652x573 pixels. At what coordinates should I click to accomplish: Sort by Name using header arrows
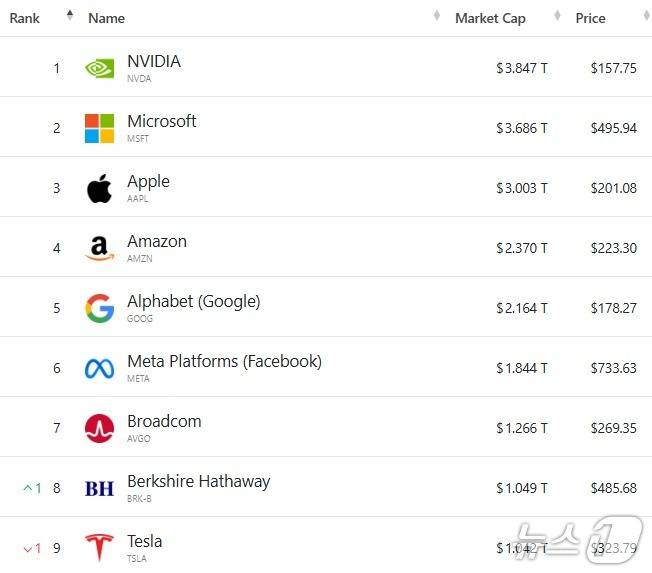click(x=437, y=16)
